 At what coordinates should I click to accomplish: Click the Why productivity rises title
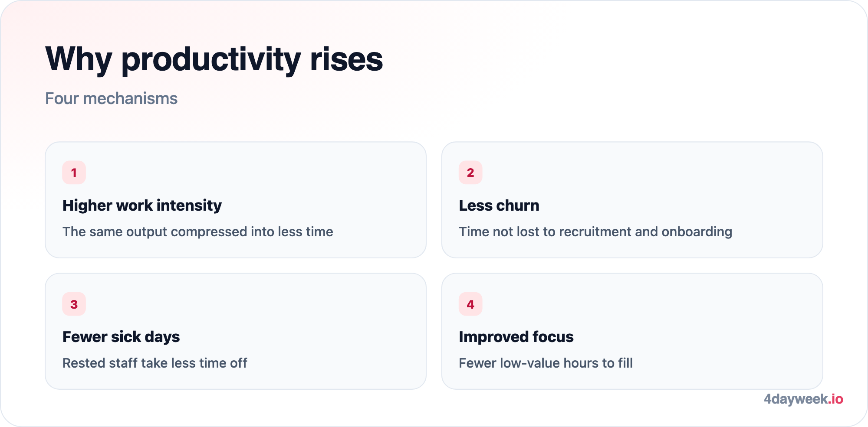point(214,59)
